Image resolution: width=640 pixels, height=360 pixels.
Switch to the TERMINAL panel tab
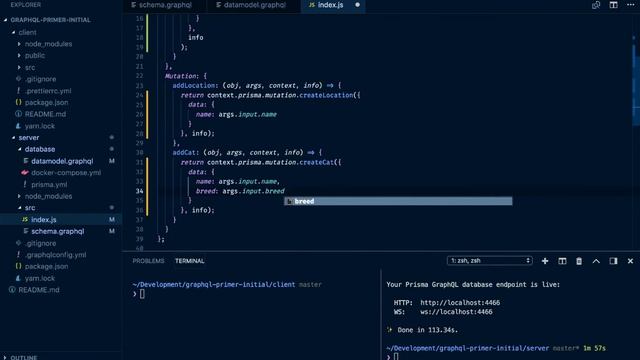click(189, 261)
